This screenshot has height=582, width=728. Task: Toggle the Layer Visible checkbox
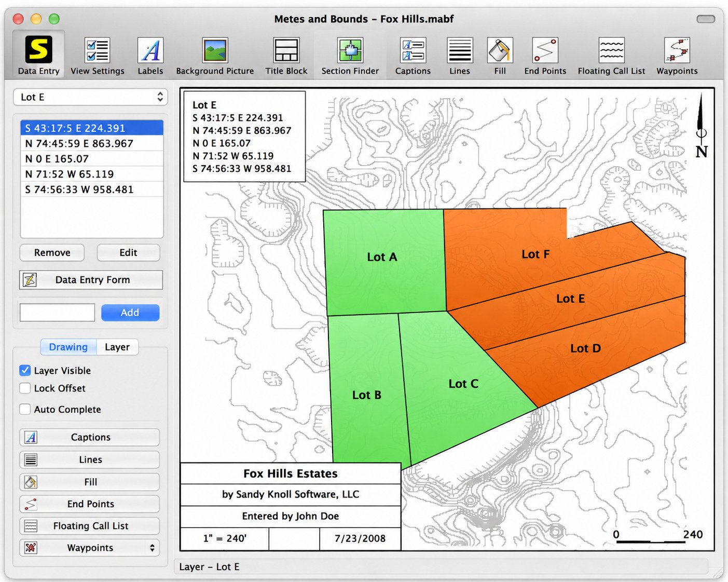click(x=25, y=370)
